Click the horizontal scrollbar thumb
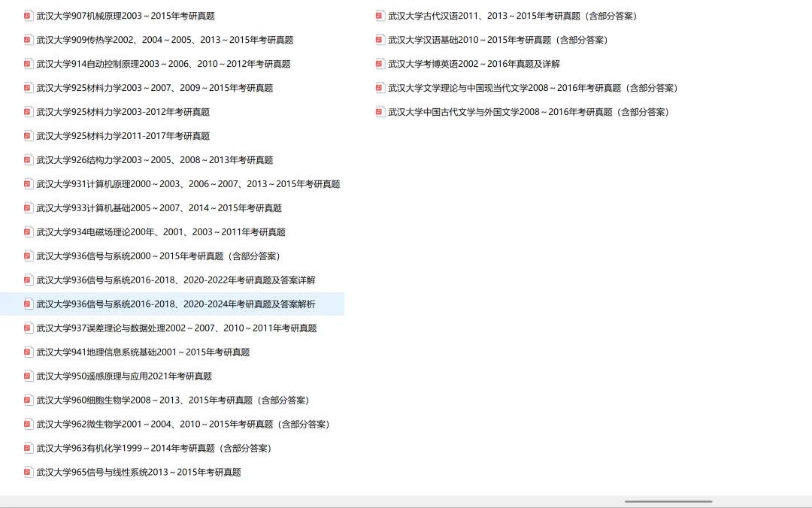 point(668,501)
